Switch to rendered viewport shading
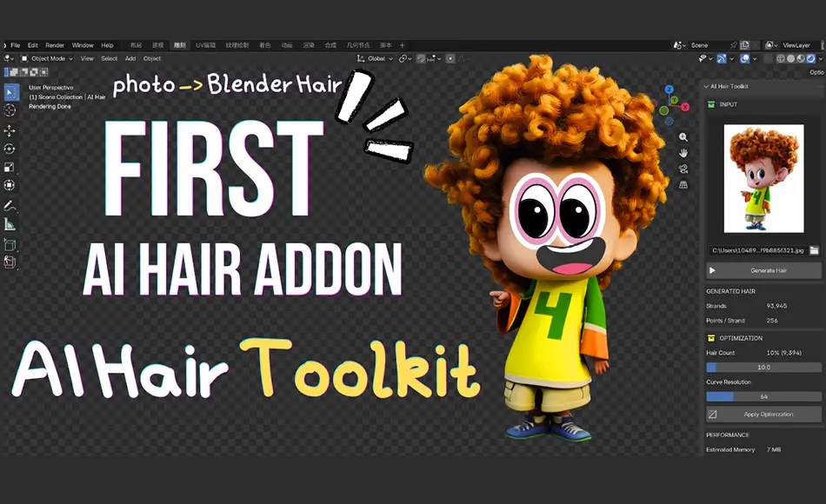826x504 pixels. (810, 58)
